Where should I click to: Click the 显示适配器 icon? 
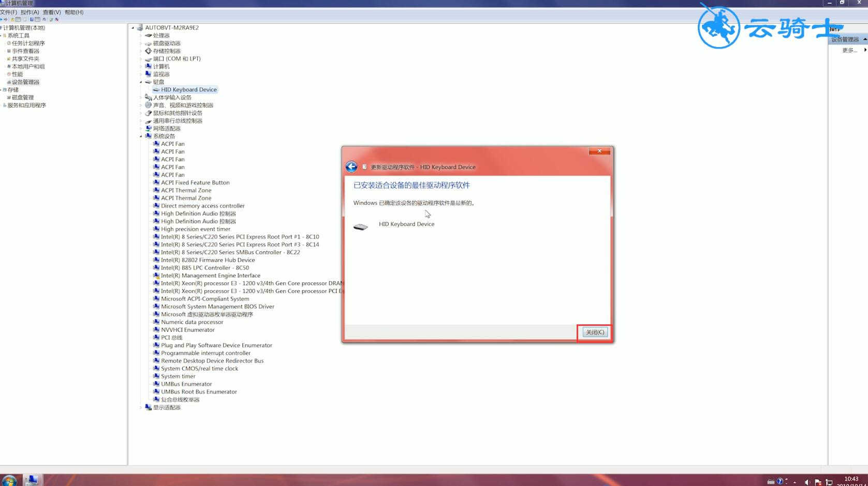coord(148,407)
